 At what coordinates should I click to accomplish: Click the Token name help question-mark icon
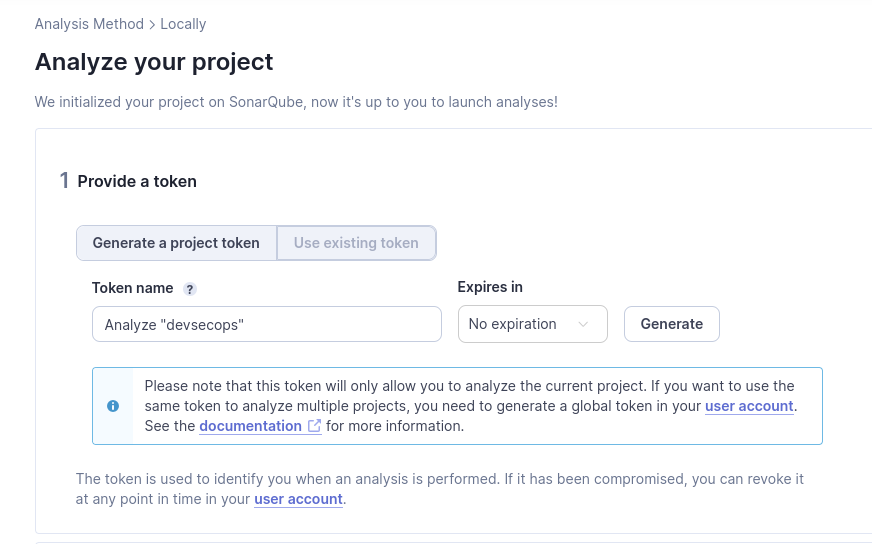point(190,289)
